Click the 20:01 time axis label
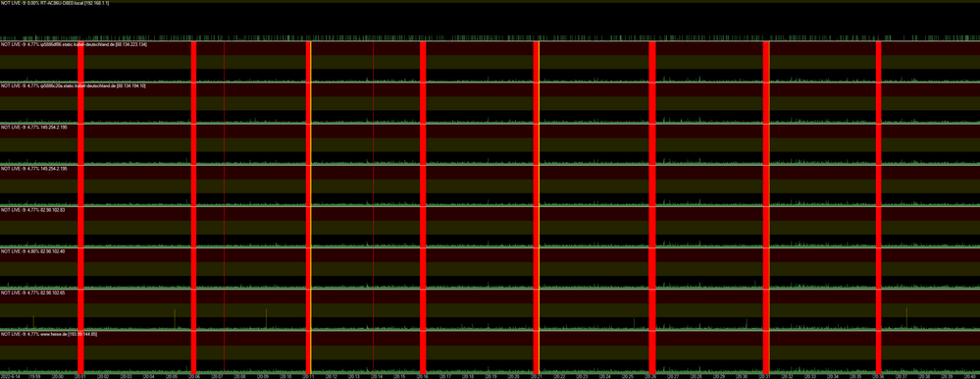980x379 pixels. (x=80, y=376)
